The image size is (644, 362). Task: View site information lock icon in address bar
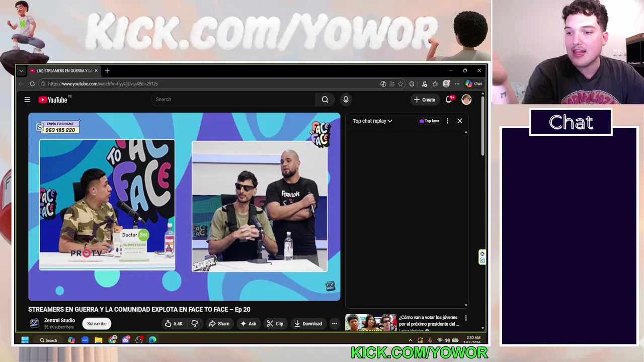[x=43, y=84]
